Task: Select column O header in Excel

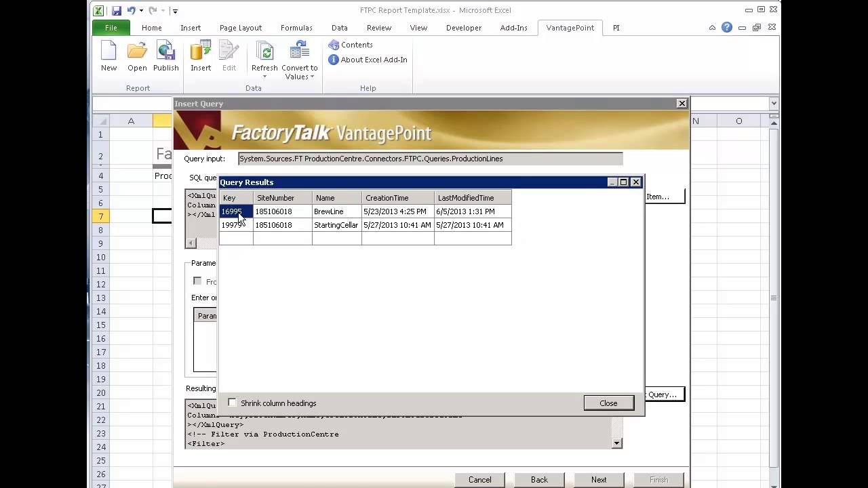Action: pyautogui.click(x=738, y=121)
